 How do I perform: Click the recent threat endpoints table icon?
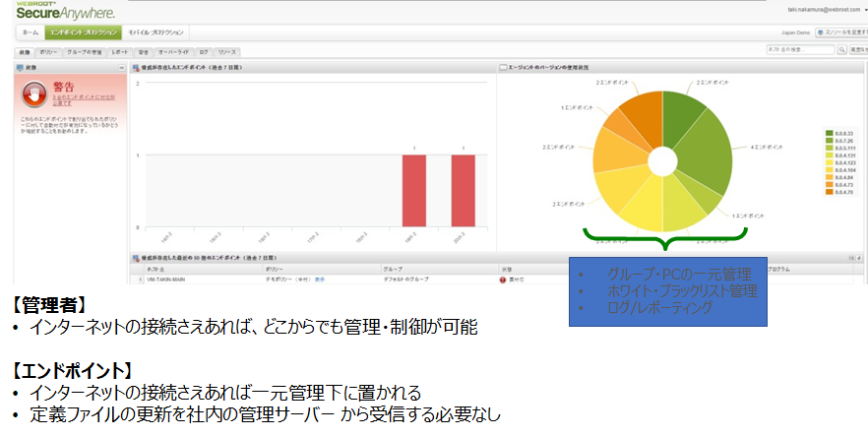point(136,258)
